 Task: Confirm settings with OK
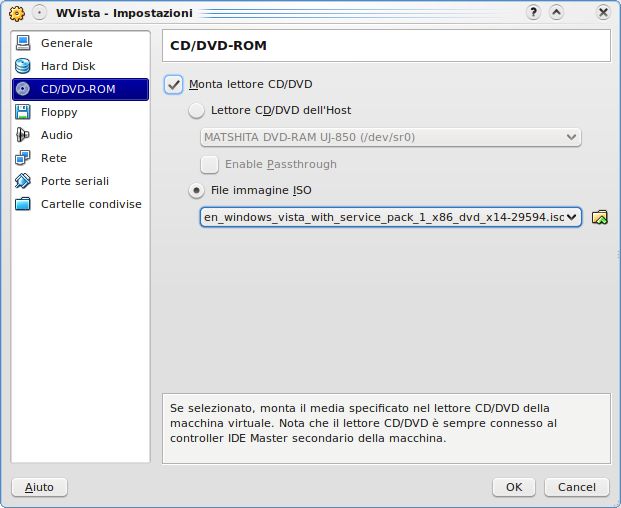tap(514, 487)
